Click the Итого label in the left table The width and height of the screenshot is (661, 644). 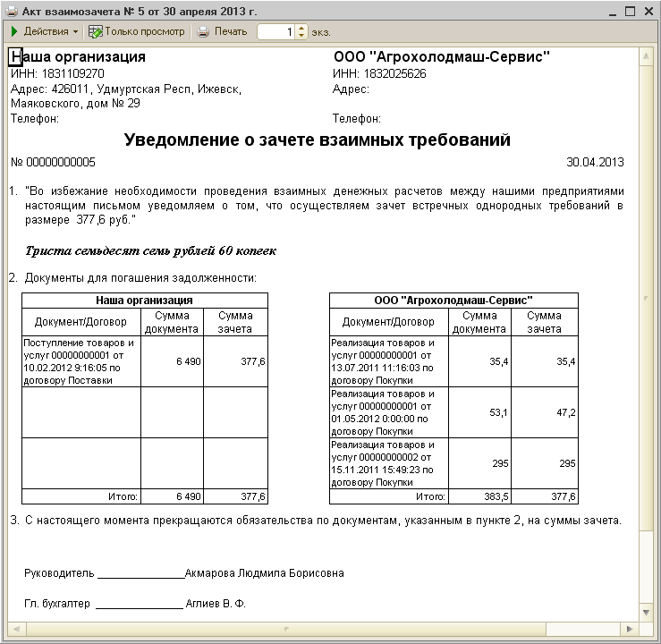[x=123, y=496]
